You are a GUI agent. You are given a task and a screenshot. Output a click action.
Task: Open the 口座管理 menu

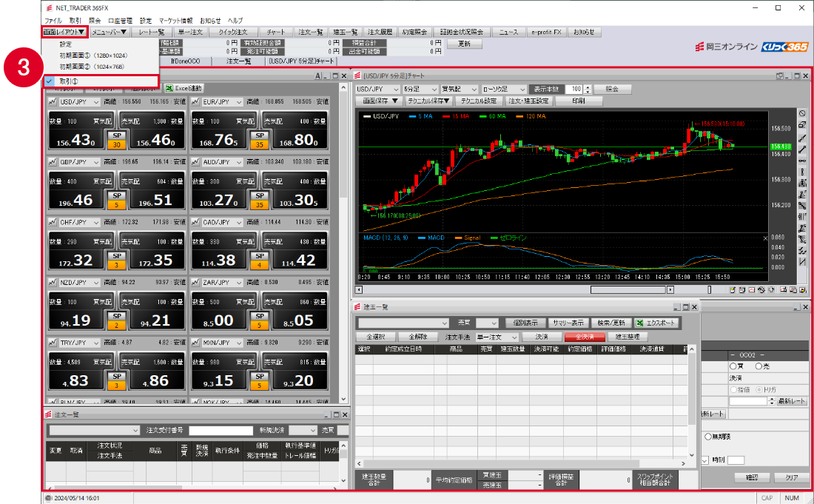[120, 21]
